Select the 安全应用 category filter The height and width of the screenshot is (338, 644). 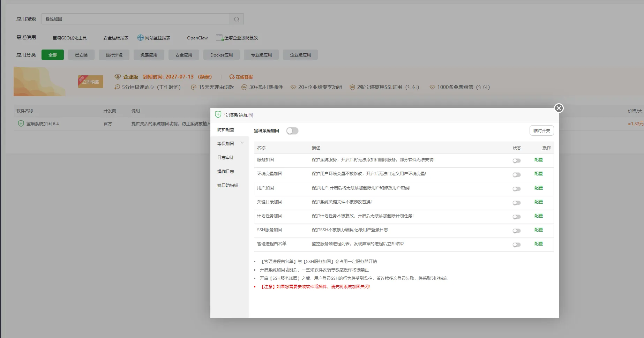(x=184, y=55)
